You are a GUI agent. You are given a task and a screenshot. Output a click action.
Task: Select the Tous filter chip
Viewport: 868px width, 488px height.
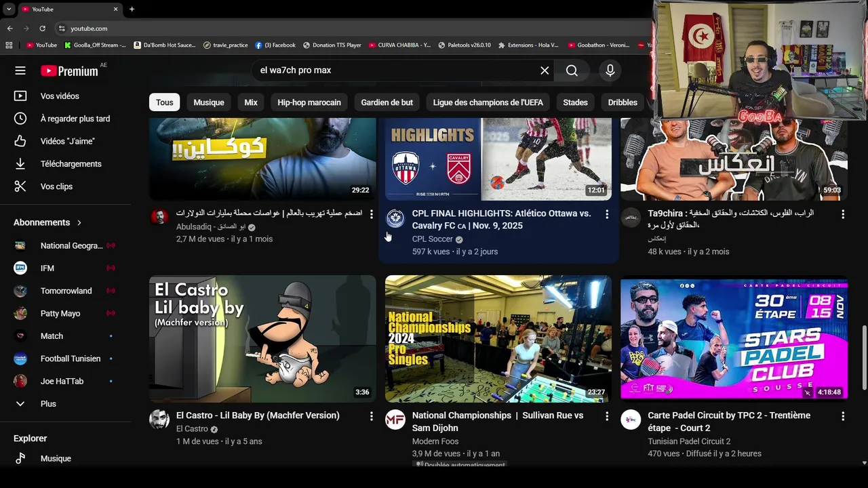click(164, 102)
